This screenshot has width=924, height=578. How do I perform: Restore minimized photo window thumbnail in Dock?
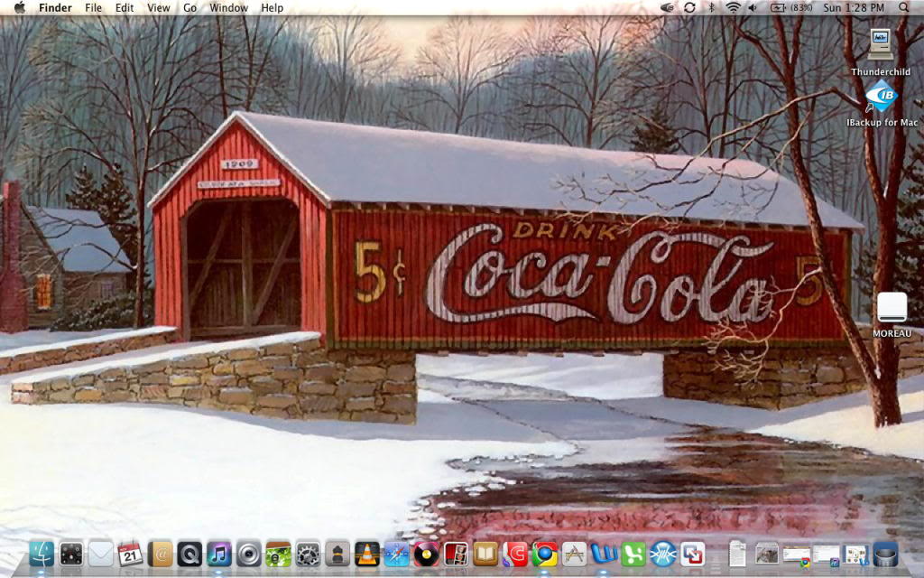click(x=767, y=554)
